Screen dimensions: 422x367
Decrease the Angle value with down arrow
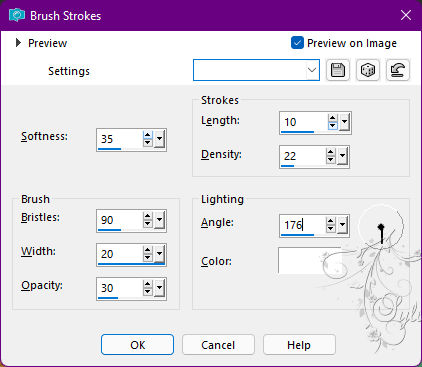[330, 228]
